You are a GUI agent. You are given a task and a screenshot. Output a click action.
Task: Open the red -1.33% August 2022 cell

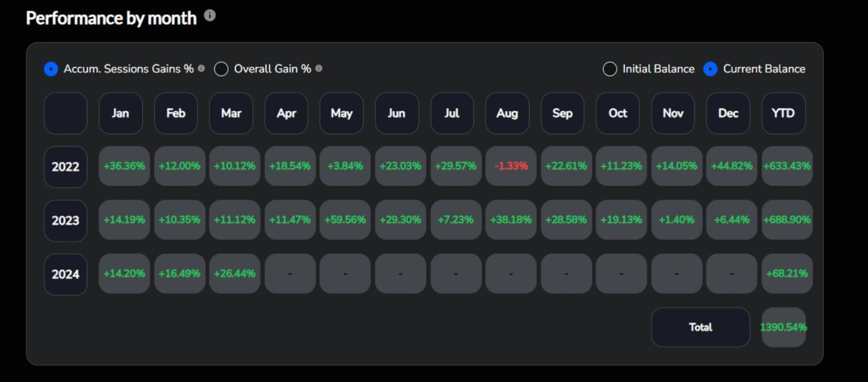coord(511,166)
